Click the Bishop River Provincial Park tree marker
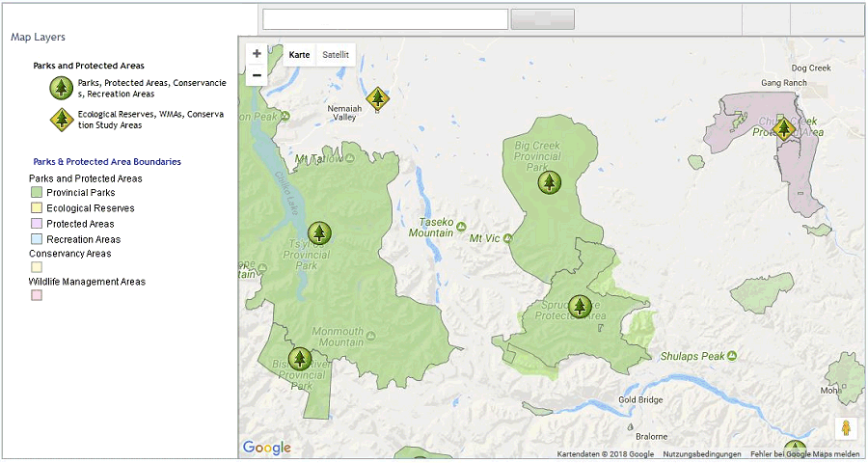868x463 pixels. pos(300,359)
